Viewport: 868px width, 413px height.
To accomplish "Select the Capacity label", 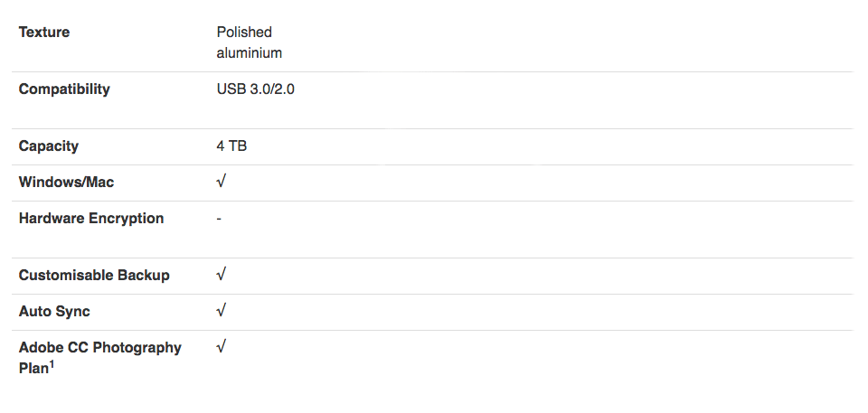I will point(49,146).
